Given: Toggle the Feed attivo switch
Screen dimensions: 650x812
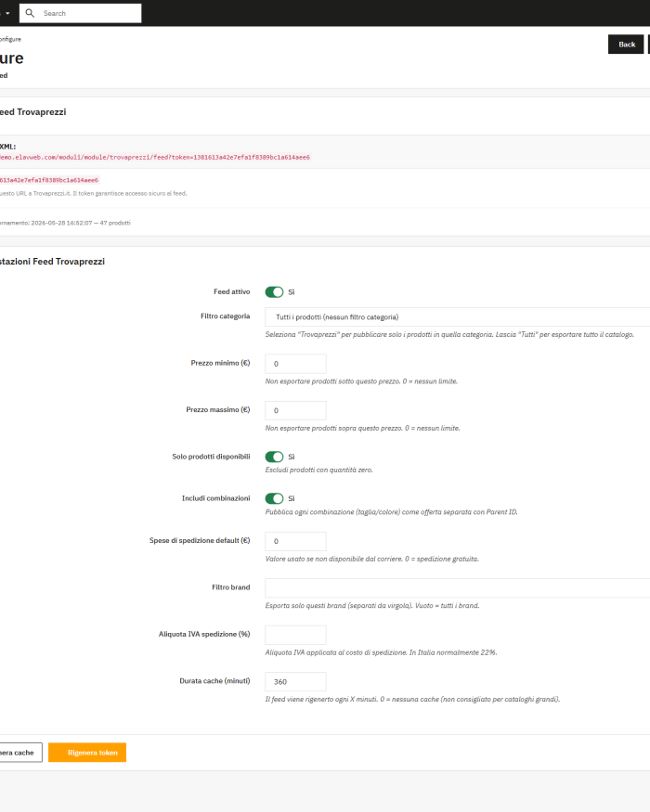Looking at the screenshot, I should pyautogui.click(x=274, y=292).
